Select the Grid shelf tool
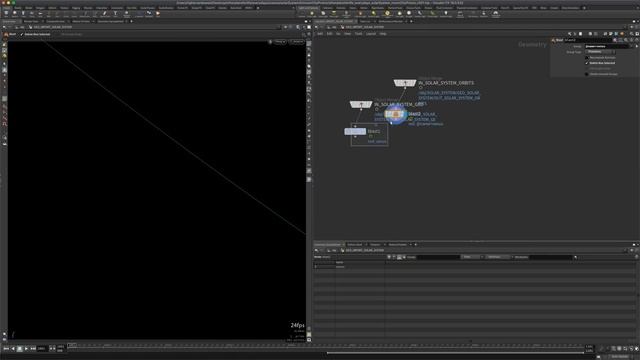Screen dimensions: 640x360 (40, 13)
